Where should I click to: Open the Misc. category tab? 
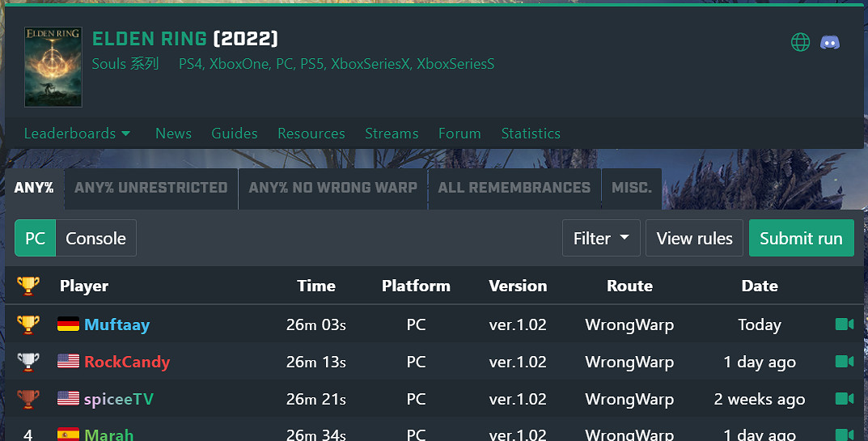coord(631,188)
